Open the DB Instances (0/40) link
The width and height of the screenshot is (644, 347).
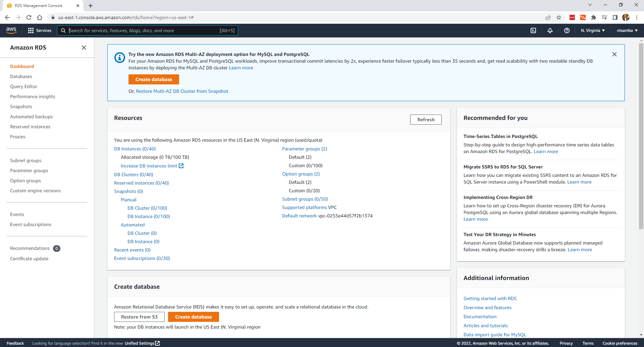[135, 149]
